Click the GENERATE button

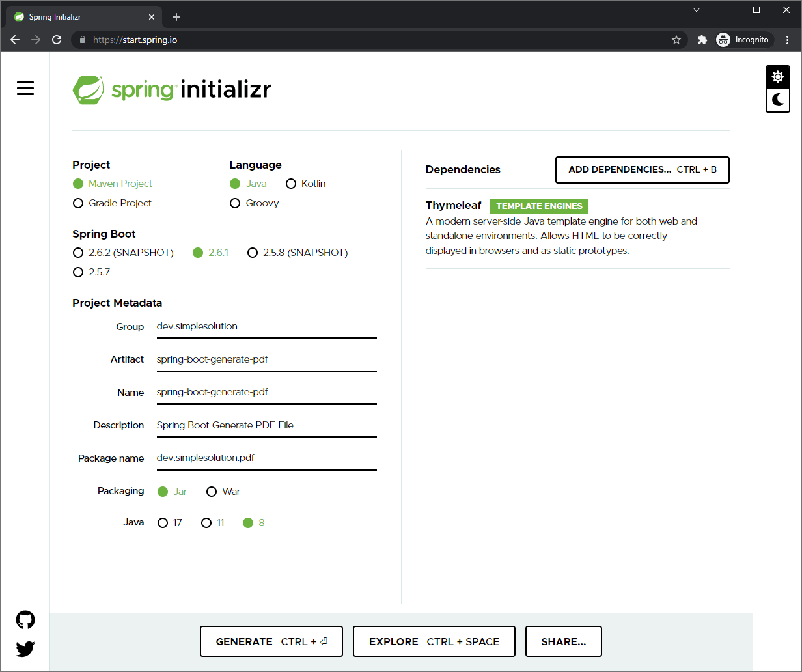[x=271, y=641]
